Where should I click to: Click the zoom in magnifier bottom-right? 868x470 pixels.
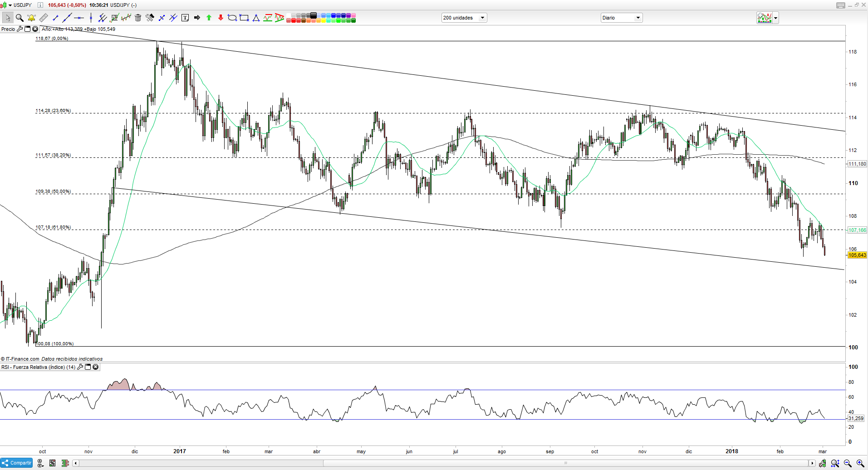[x=860, y=463]
